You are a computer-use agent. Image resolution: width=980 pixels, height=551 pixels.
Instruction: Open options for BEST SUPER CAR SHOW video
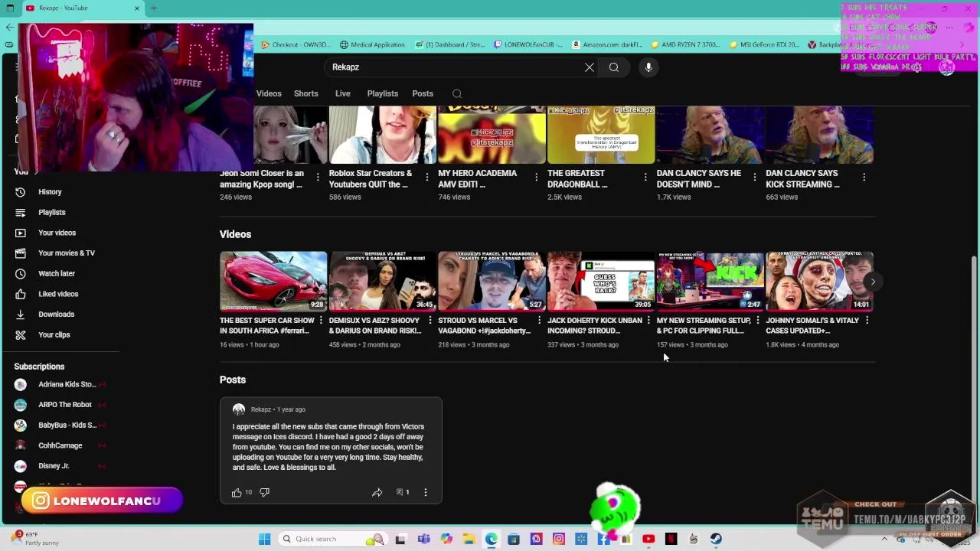coord(321,321)
